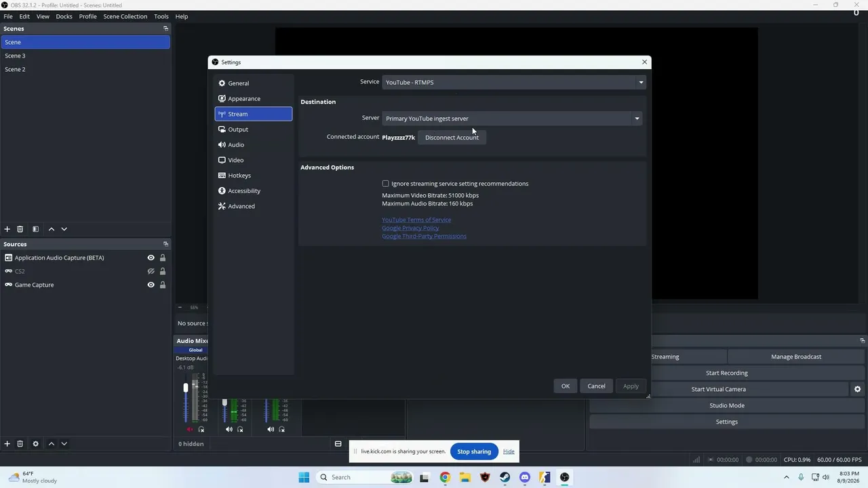Click the Stop sharing button

click(x=474, y=451)
